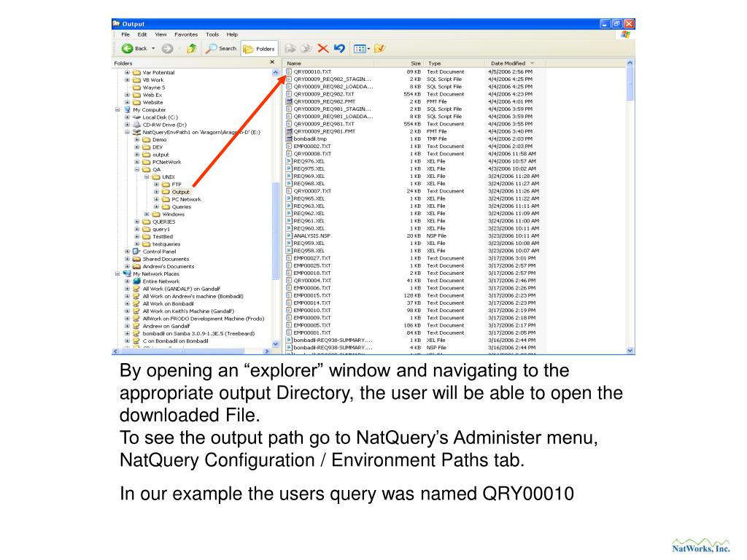Collapse the UNIX folder node
The width and height of the screenshot is (747, 560).
(x=147, y=176)
